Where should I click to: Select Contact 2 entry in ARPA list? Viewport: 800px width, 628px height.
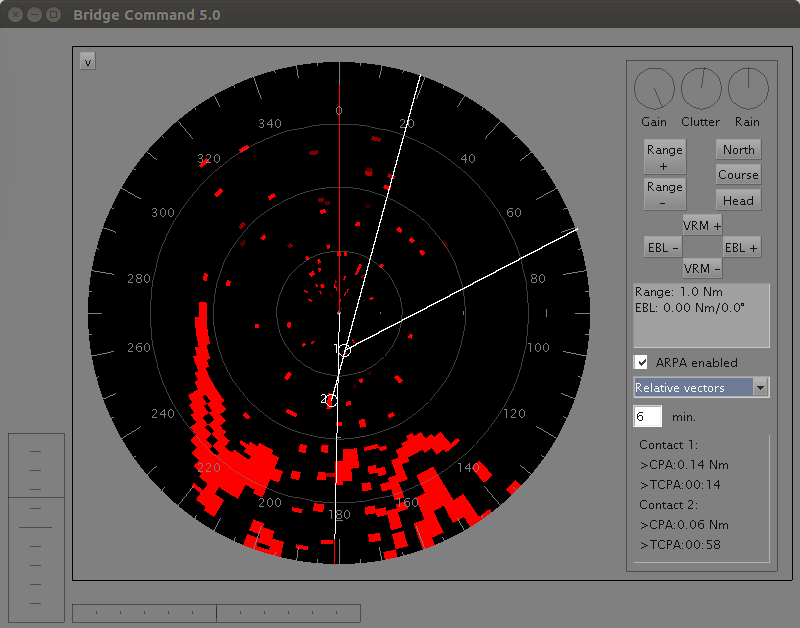[668, 505]
